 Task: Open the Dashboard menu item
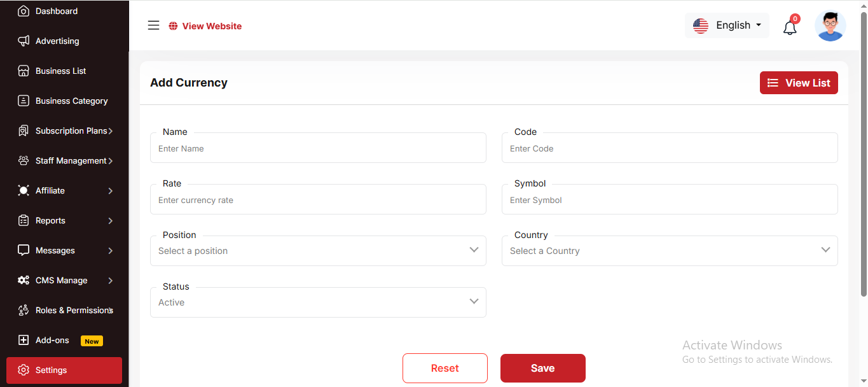point(56,11)
